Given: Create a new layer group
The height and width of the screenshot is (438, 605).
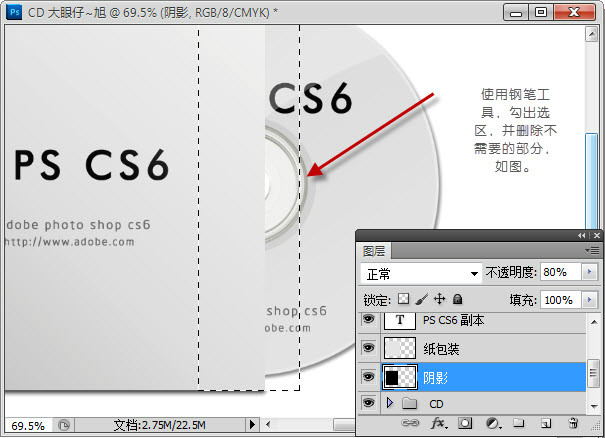Looking at the screenshot, I should [518, 425].
